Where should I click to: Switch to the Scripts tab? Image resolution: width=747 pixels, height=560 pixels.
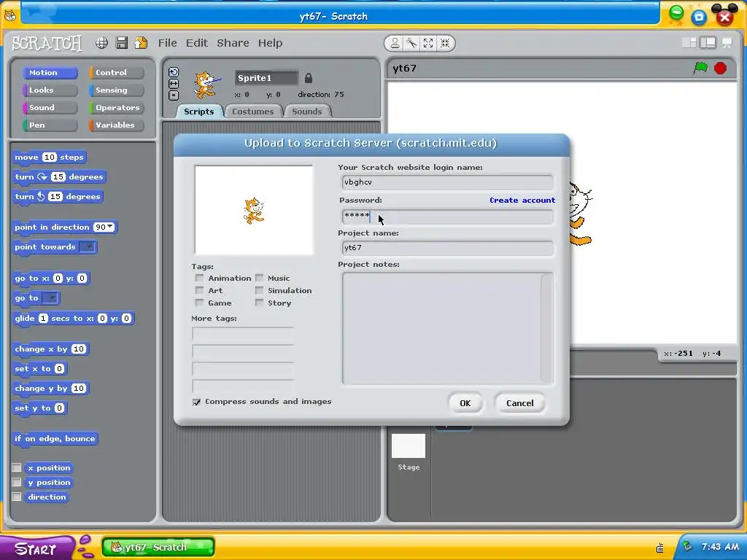pyautogui.click(x=198, y=112)
